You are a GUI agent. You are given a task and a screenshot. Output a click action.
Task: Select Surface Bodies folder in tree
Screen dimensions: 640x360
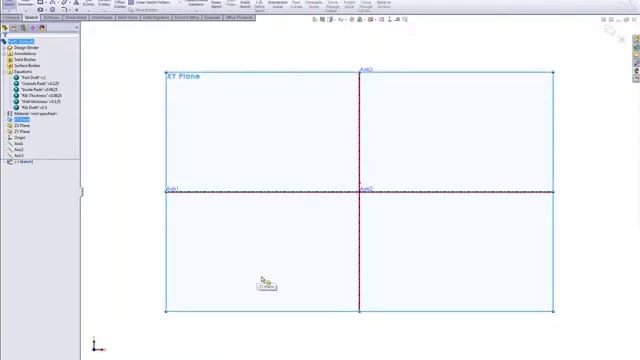[27, 66]
